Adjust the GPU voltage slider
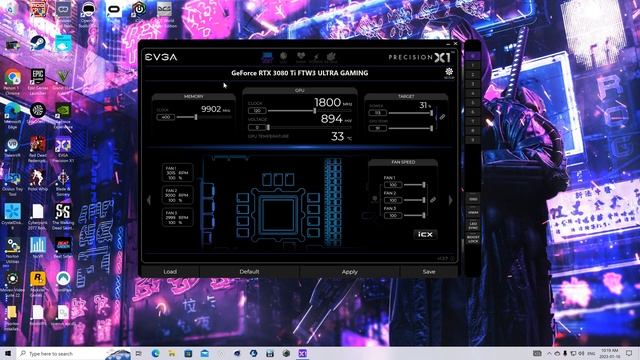The width and height of the screenshot is (640, 360). tap(310, 128)
